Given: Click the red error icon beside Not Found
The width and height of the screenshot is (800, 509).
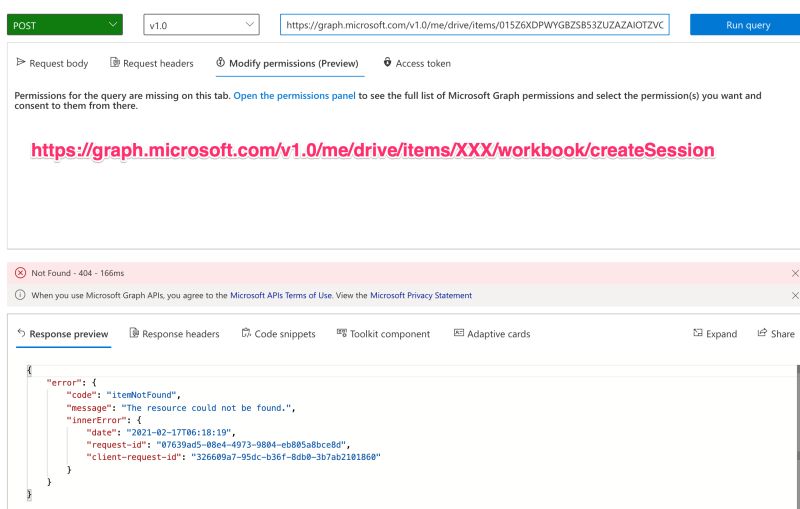Looking at the screenshot, I should 20,273.
